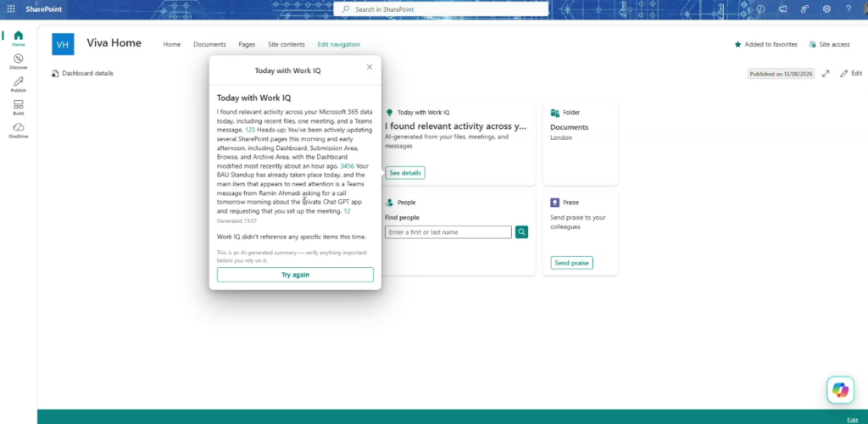Viewport: 868px width, 424px height.
Task: Click the Dashboard details icon
Action: (55, 73)
